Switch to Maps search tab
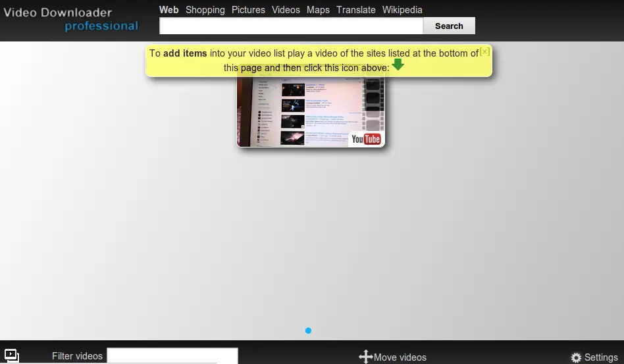The width and height of the screenshot is (624, 364). pyautogui.click(x=318, y=10)
